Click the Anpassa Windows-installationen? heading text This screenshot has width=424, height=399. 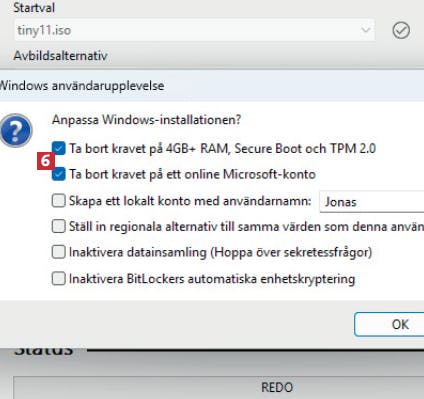point(146,120)
